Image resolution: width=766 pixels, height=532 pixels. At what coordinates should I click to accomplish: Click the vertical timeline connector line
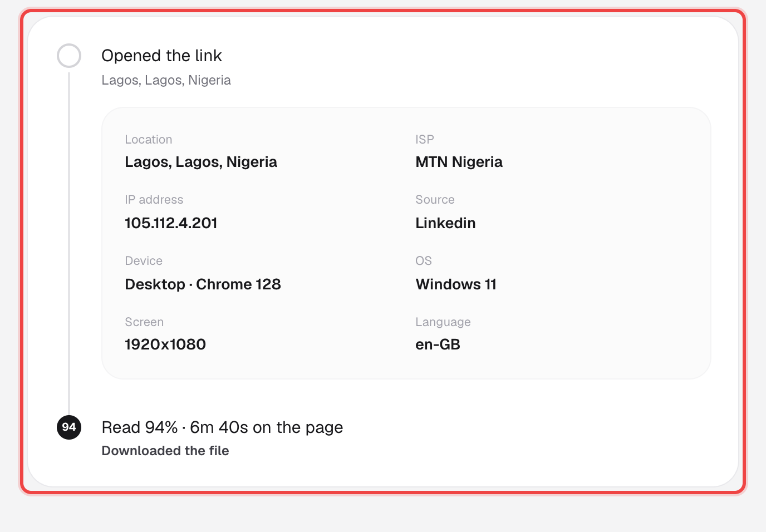click(69, 242)
